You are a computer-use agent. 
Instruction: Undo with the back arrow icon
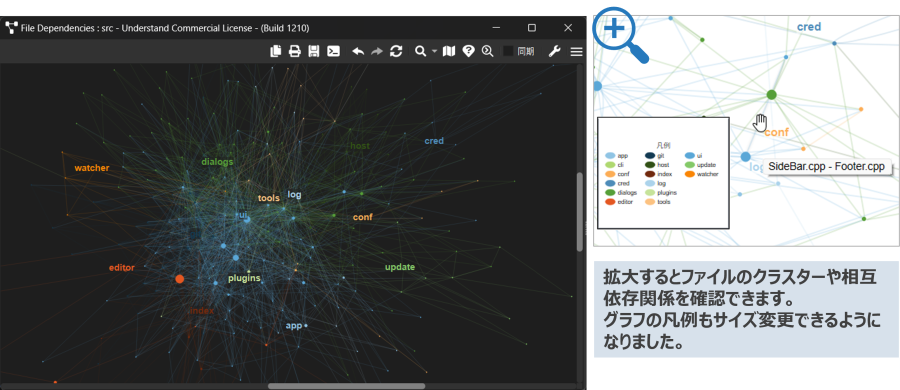click(358, 51)
